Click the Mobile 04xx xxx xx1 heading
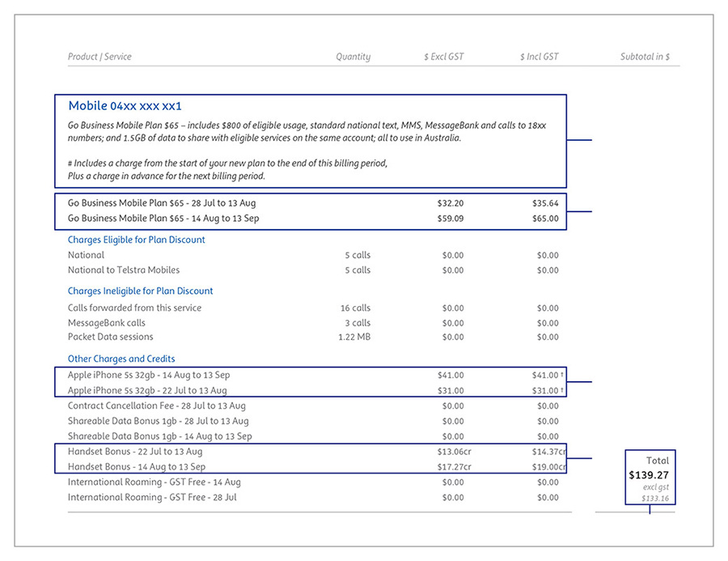Image resolution: width=728 pixels, height=561 pixels. click(125, 106)
